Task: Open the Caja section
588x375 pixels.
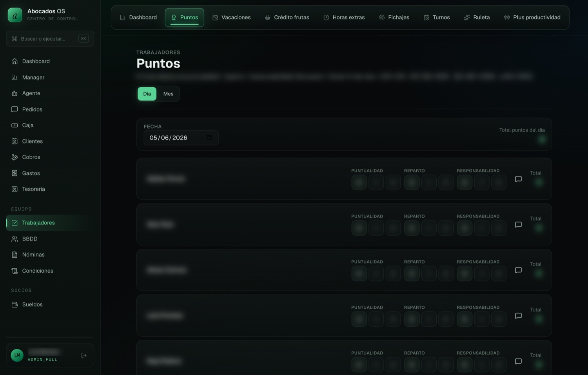Action: pos(50,125)
